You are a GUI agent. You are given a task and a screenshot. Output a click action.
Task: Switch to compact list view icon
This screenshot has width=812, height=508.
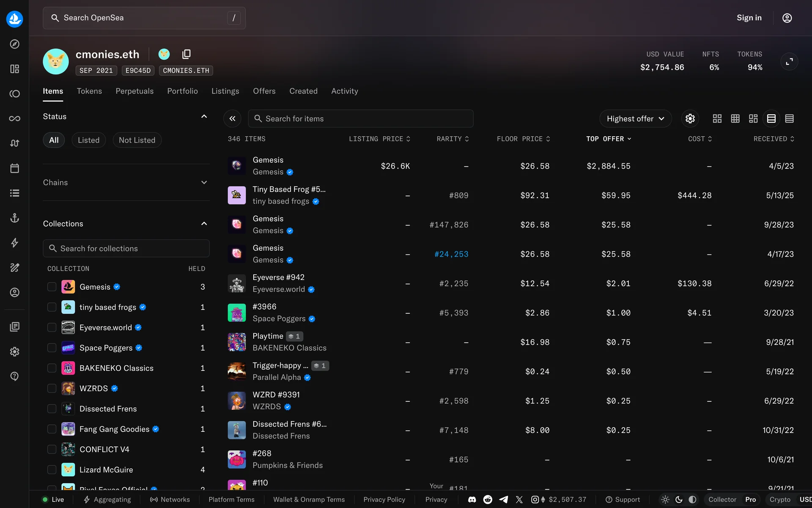(789, 119)
